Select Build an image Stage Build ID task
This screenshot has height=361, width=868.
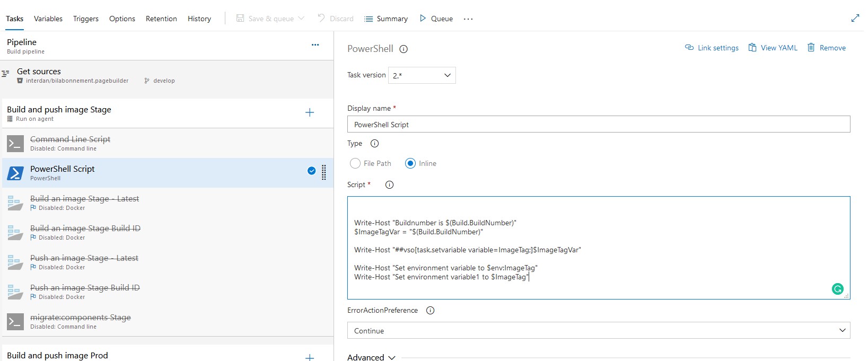[x=166, y=232]
